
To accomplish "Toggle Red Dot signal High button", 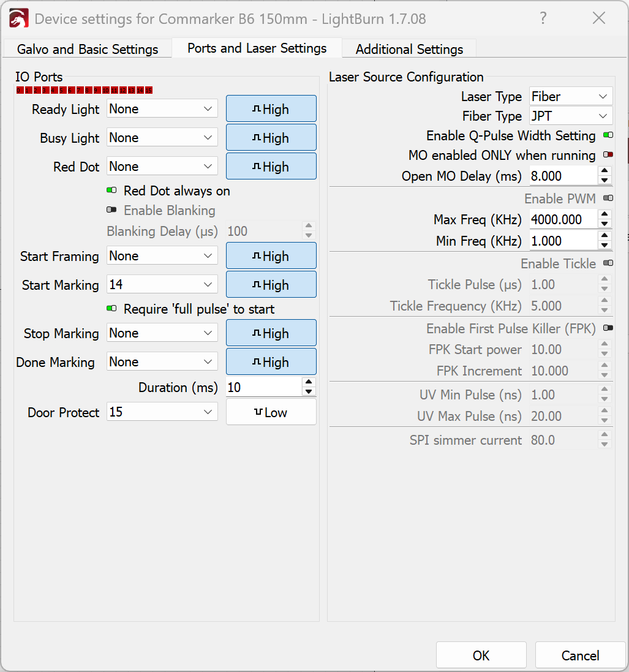I will pos(271,167).
